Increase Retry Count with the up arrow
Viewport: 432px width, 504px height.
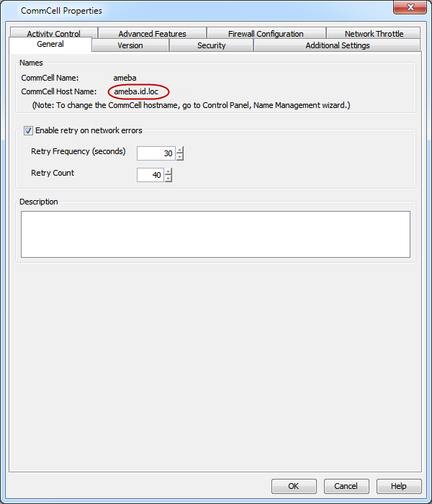tap(168, 171)
